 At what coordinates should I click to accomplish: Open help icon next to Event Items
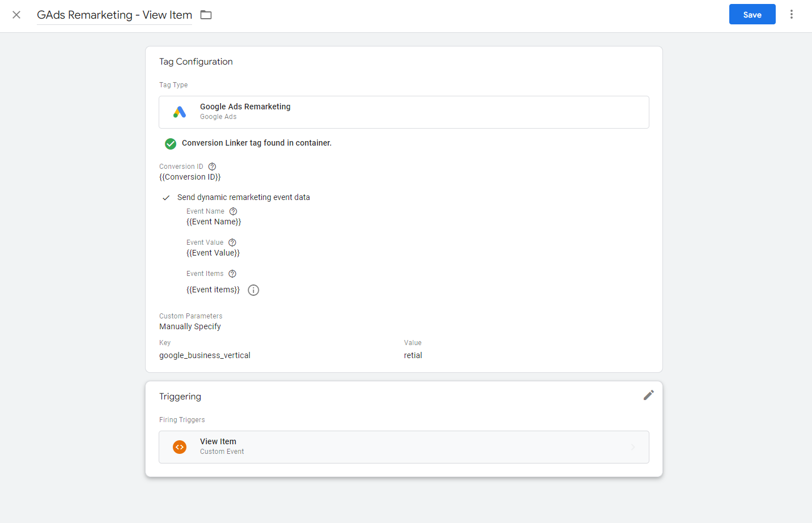232,274
